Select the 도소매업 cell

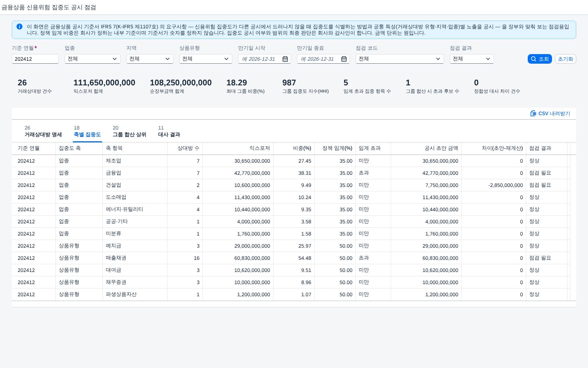[135, 197]
